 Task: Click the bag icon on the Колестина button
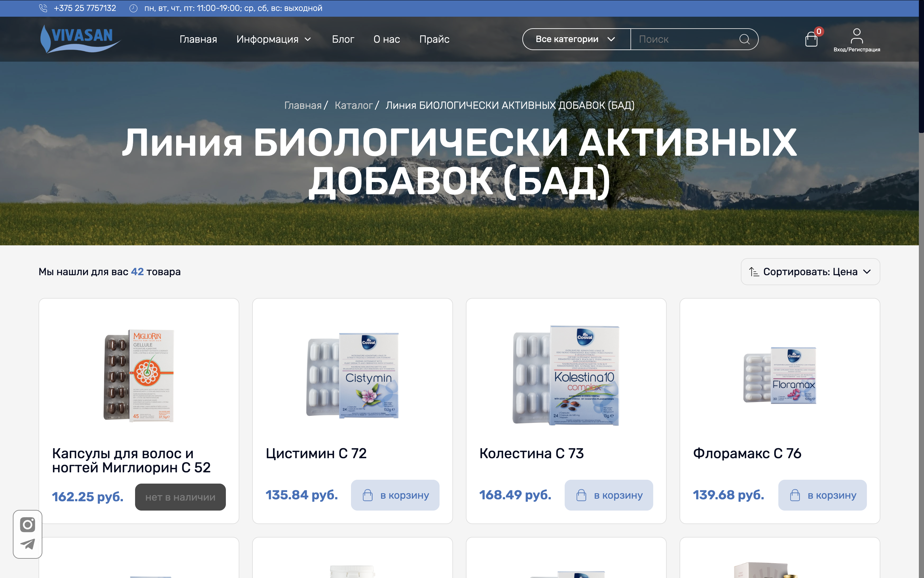pos(581,495)
